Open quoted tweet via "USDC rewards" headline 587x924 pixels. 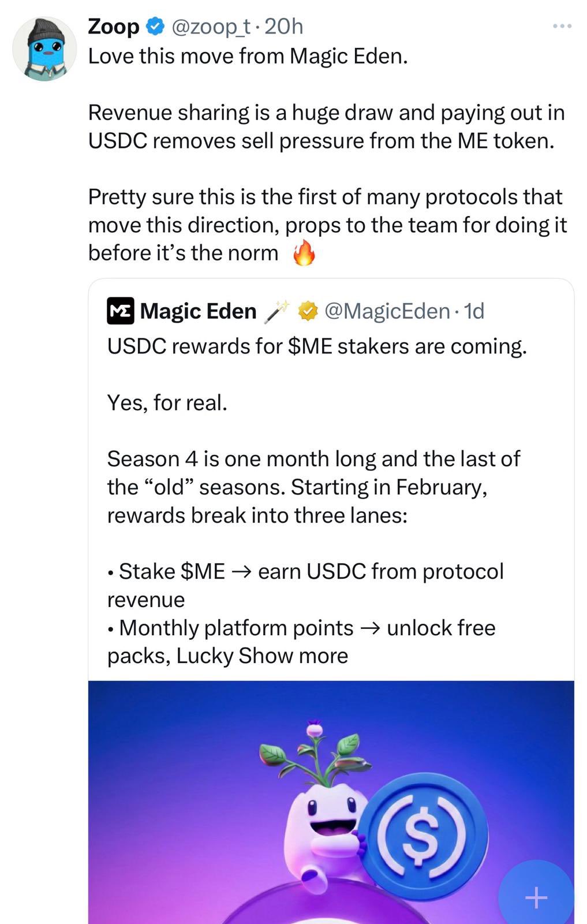pyautogui.click(x=317, y=346)
